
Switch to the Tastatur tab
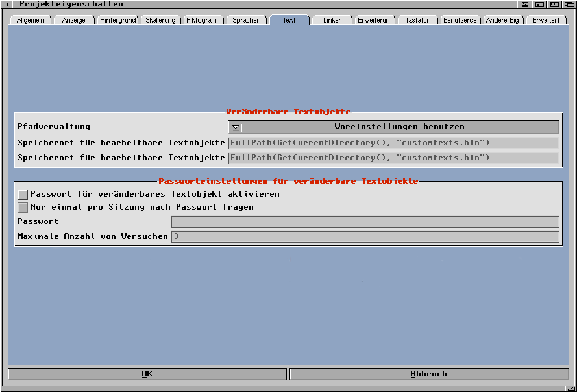(x=417, y=20)
